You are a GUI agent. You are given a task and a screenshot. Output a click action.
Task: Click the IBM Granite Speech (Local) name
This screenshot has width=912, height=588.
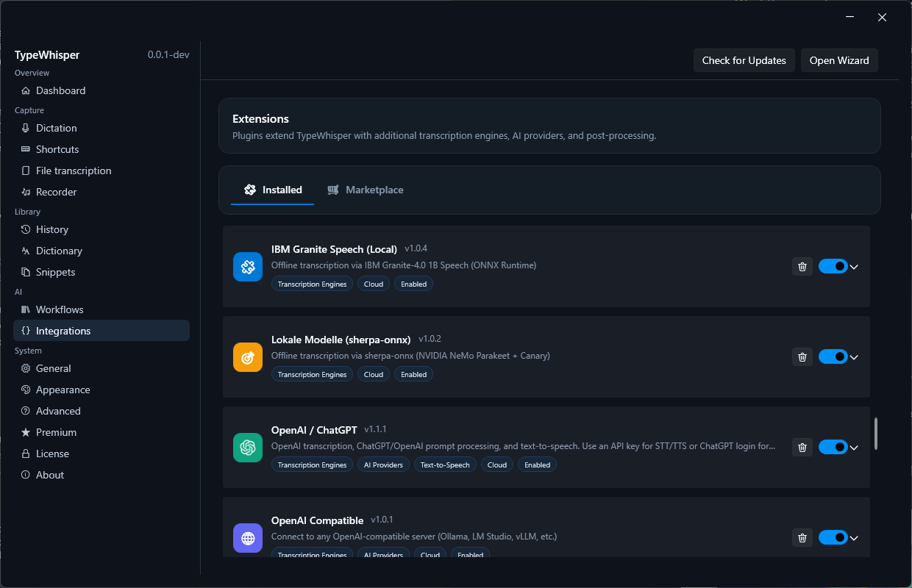coord(334,249)
